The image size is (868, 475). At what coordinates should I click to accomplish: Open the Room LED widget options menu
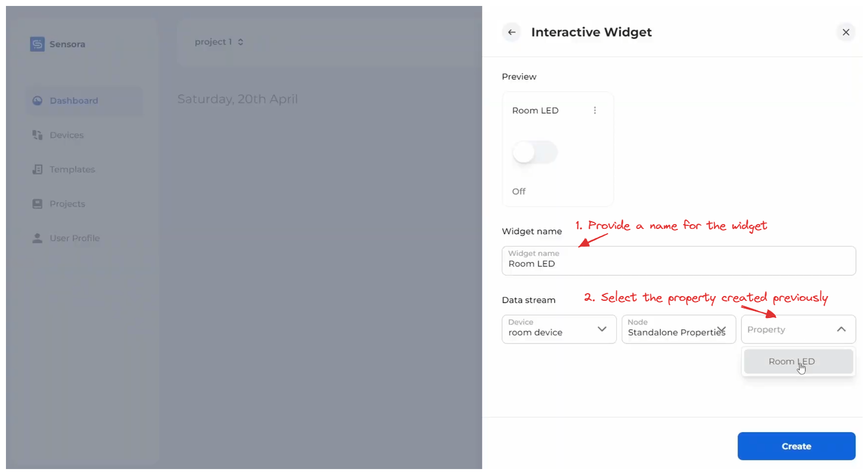click(x=594, y=110)
